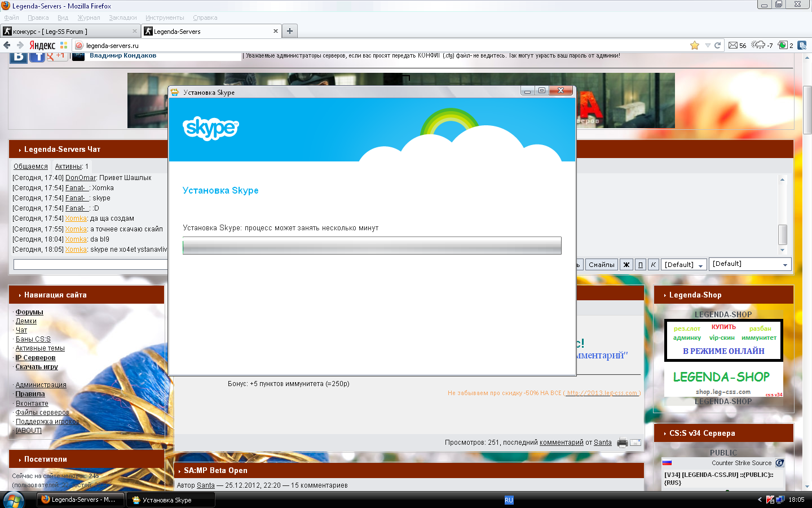Image resolution: width=812 pixels, height=508 pixels.
Task: Go back using the browser back arrow
Action: 7,45
